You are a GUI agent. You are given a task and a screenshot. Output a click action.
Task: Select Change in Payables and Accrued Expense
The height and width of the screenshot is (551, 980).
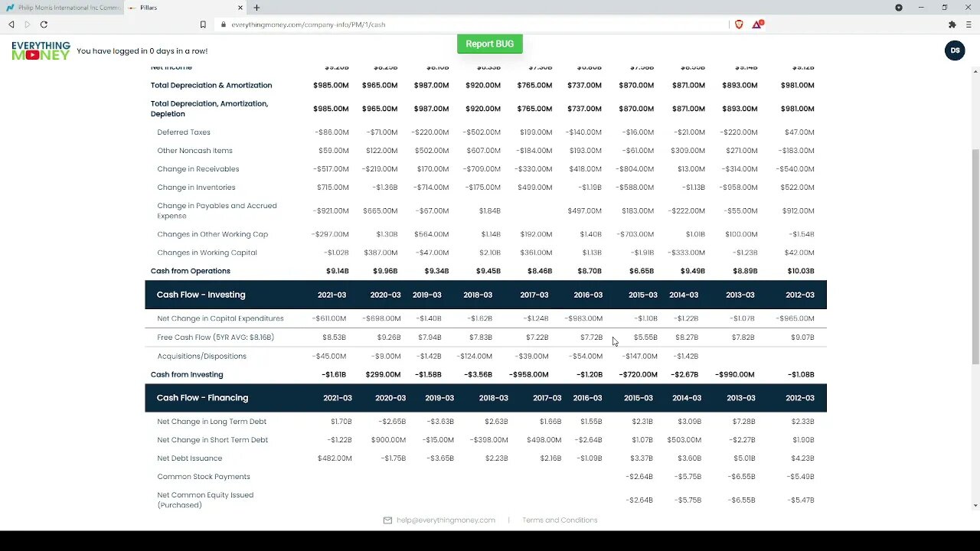[x=217, y=210]
